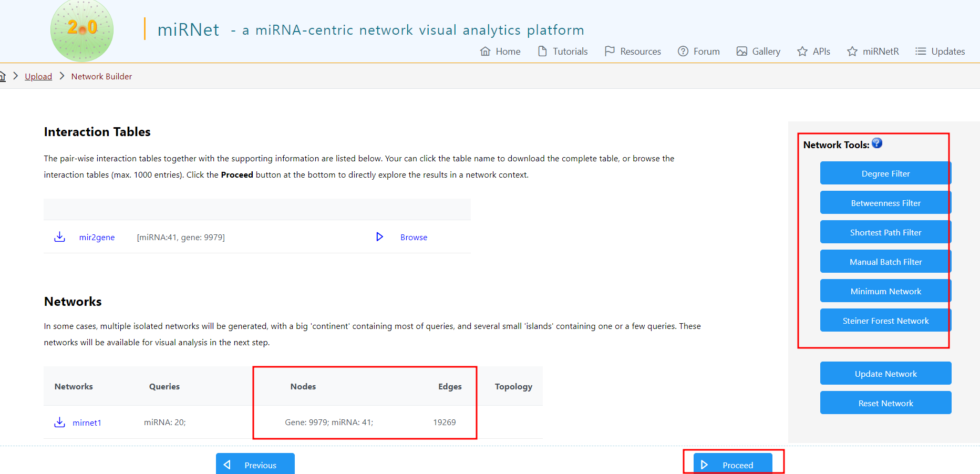Viewport: 980px width, 474px height.
Task: Apply the Betweenness Filter tool
Action: point(885,202)
